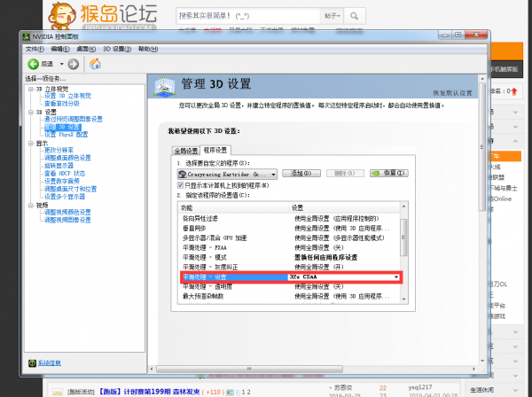Click the 系统信息 link

49,363
